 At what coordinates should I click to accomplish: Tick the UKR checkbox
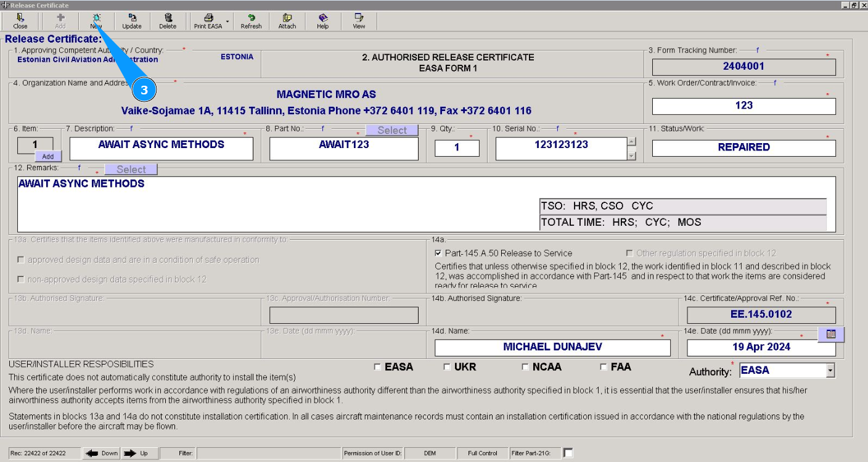pyautogui.click(x=447, y=367)
